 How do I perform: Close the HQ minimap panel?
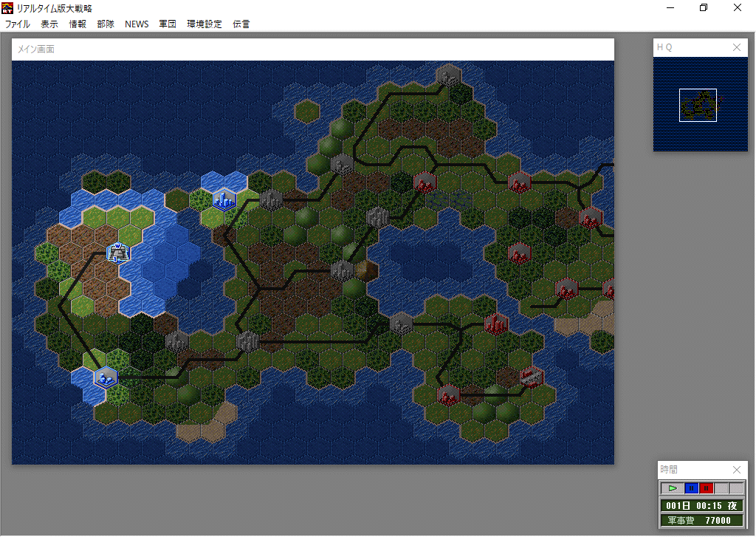click(x=736, y=47)
